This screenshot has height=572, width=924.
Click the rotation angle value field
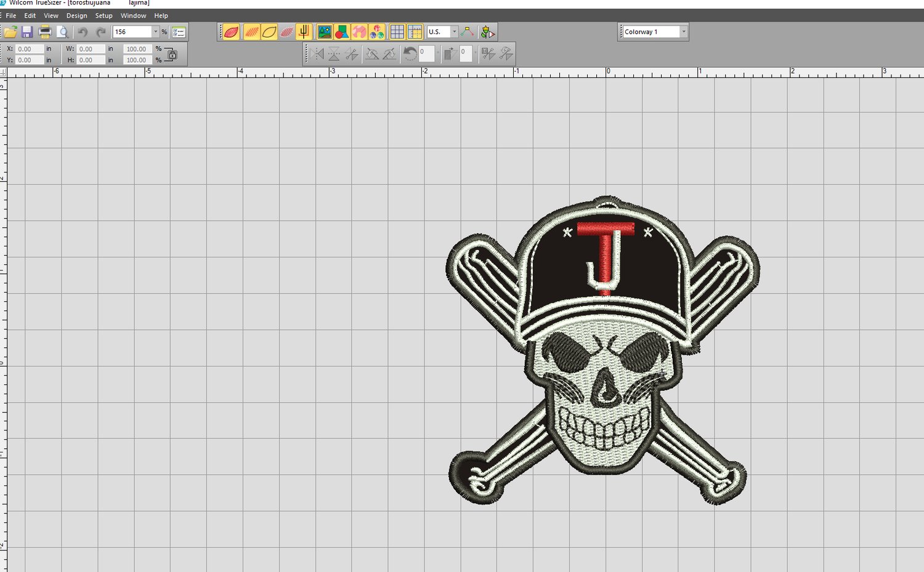point(426,54)
